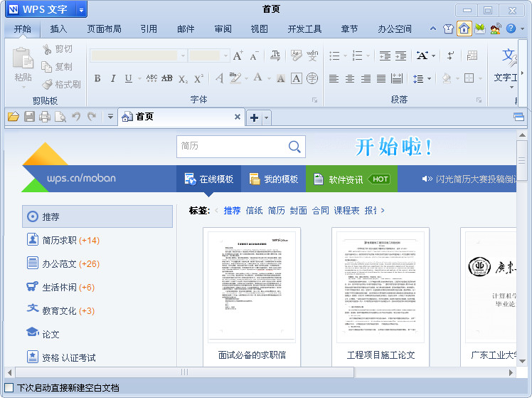The width and height of the screenshot is (532, 398).
Task: Click the Grow Font icon
Action: 238,56
